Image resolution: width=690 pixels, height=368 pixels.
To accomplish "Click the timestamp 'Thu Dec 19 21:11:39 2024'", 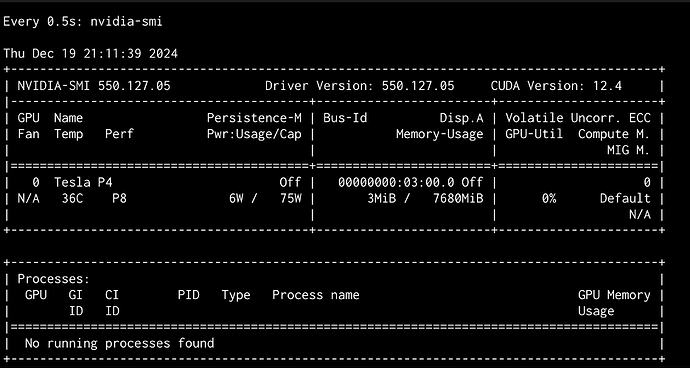I will [91, 54].
